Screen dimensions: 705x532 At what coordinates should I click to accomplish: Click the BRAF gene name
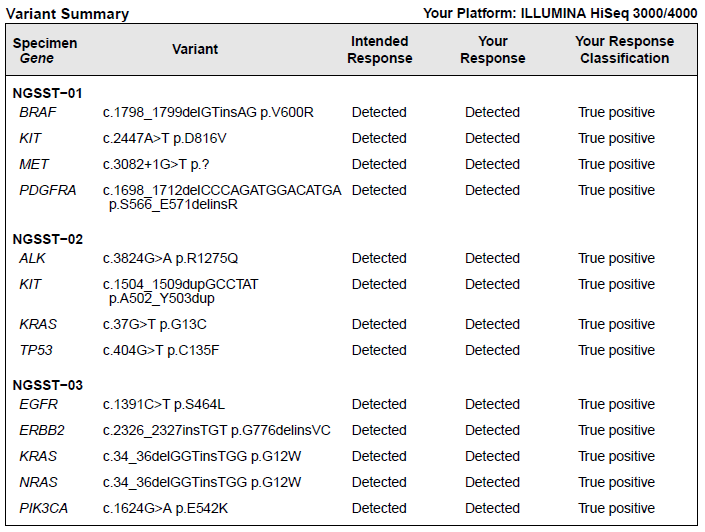(38, 112)
